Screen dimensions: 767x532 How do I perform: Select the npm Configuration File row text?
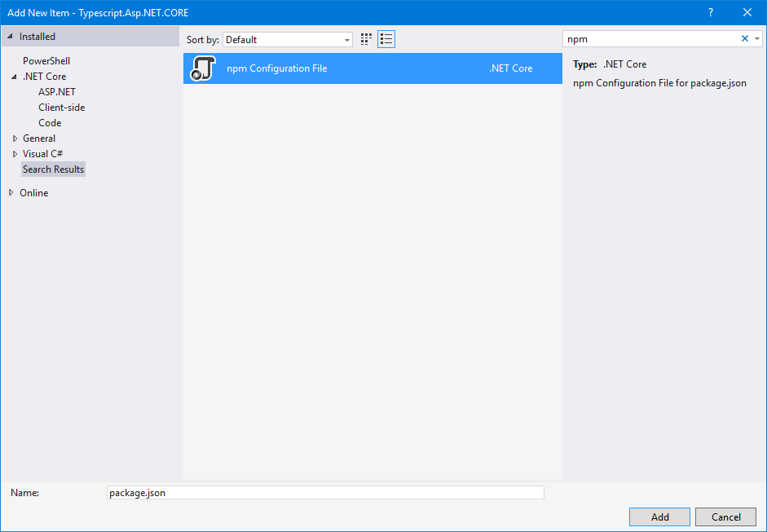[x=277, y=68]
